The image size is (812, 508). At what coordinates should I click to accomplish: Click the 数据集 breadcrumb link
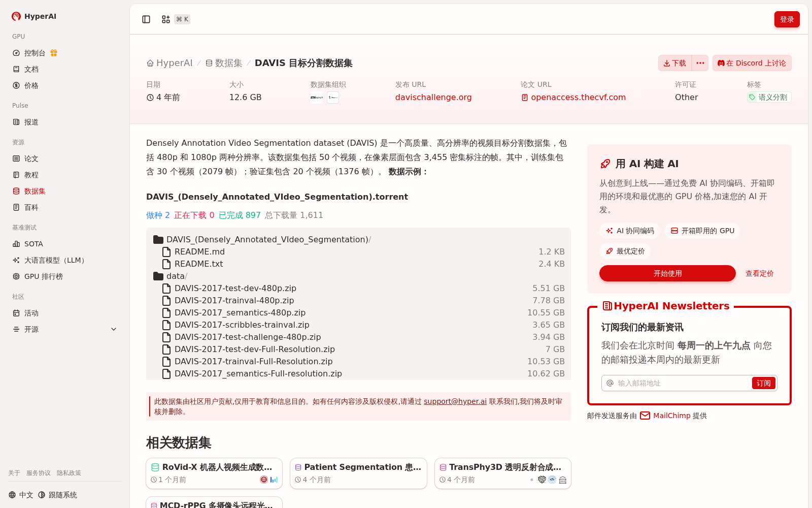pyautogui.click(x=224, y=63)
